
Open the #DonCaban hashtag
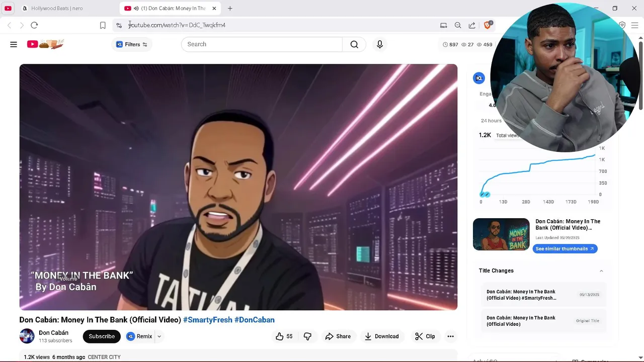(255, 320)
